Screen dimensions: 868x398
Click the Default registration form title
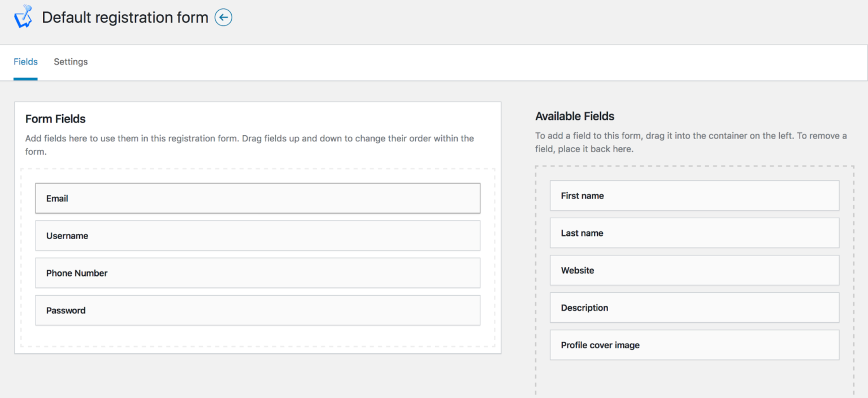point(125,18)
